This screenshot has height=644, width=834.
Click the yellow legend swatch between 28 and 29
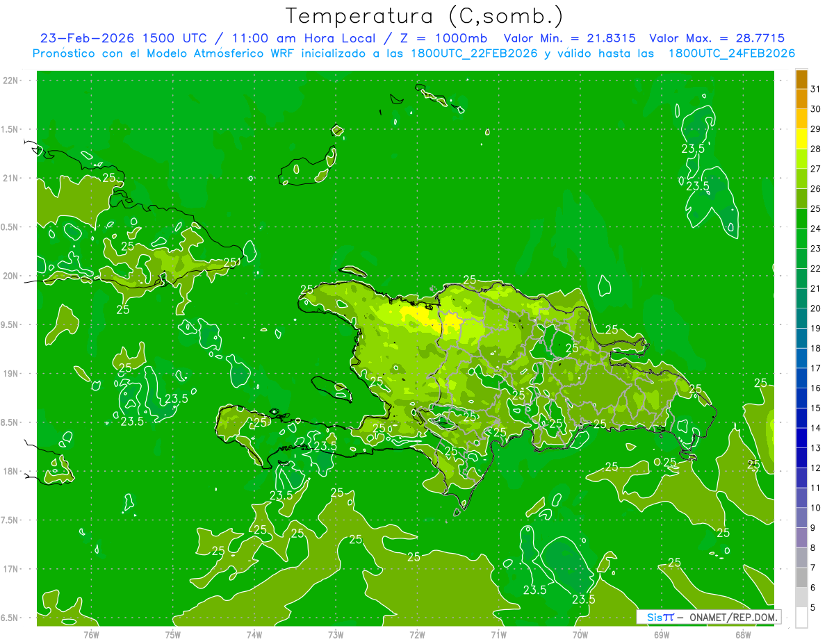pyautogui.click(x=801, y=139)
